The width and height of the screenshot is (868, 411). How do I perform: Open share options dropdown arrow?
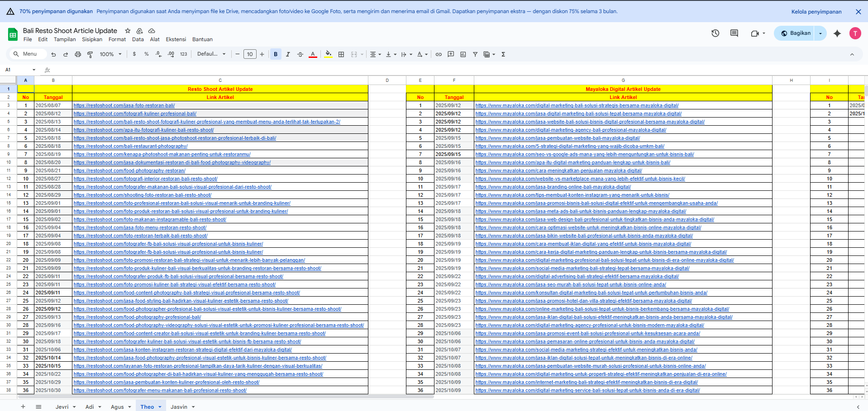click(820, 33)
